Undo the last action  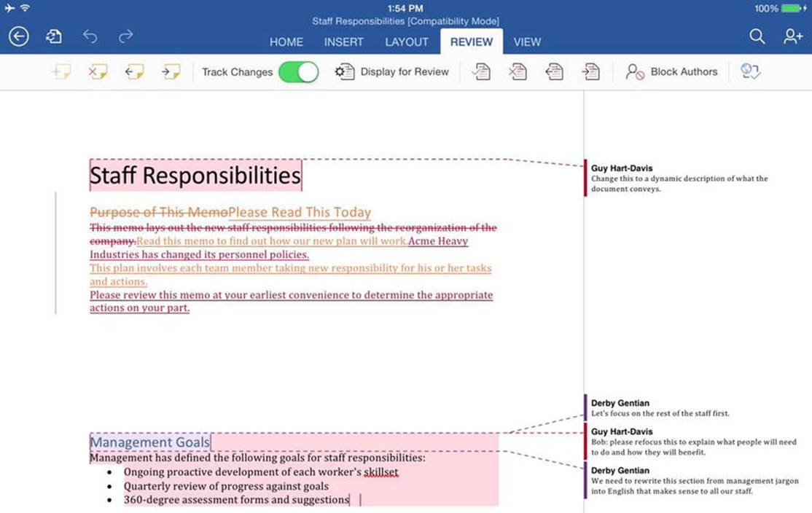(x=90, y=36)
